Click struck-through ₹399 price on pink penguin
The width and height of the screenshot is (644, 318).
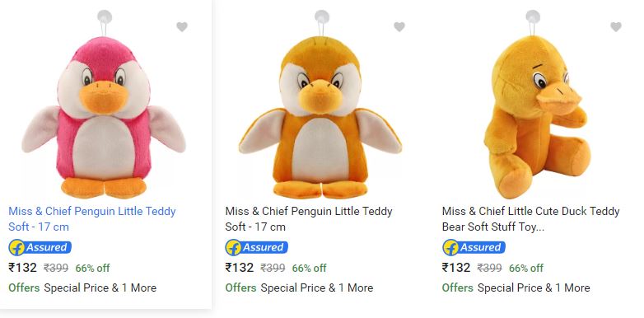(x=56, y=269)
